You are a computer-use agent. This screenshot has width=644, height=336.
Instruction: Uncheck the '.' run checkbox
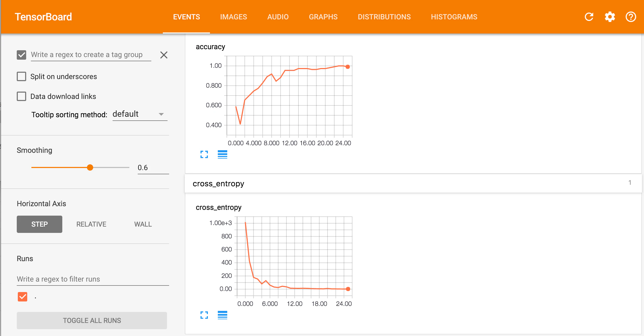[23, 297]
